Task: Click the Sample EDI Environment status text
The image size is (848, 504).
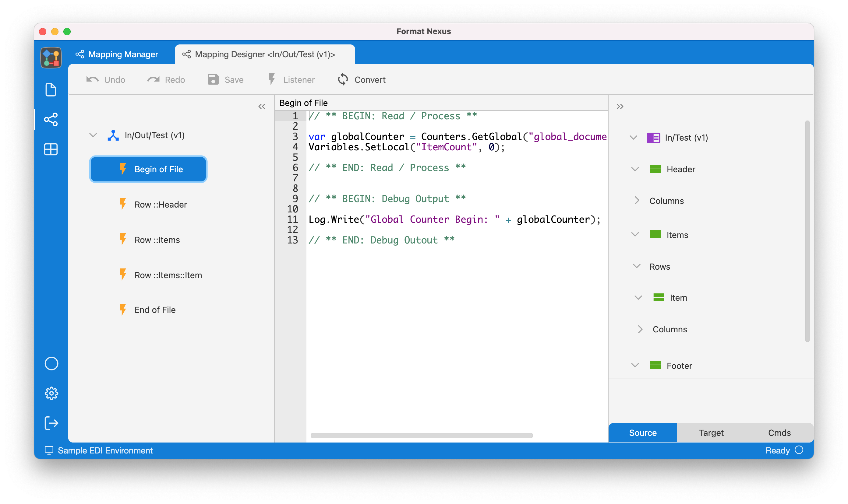Action: click(105, 450)
